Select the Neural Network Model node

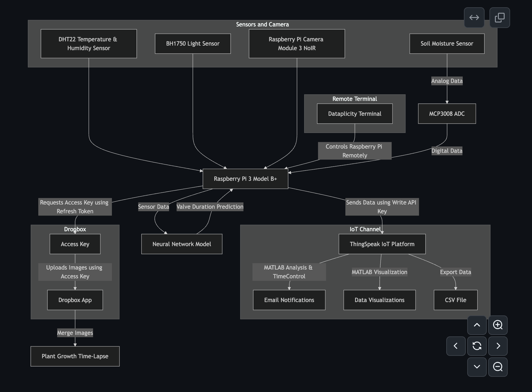coord(181,244)
